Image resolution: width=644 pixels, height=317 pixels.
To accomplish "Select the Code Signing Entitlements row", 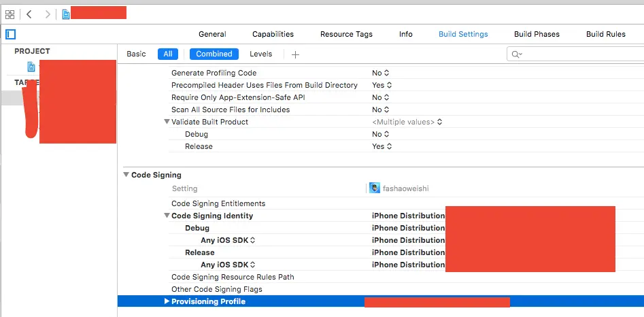I will [218, 203].
